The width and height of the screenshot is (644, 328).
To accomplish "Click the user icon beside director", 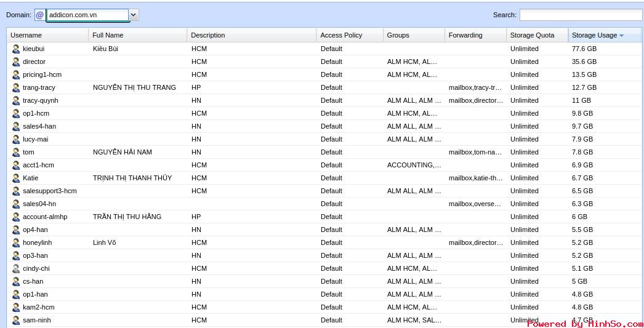I will coord(15,62).
